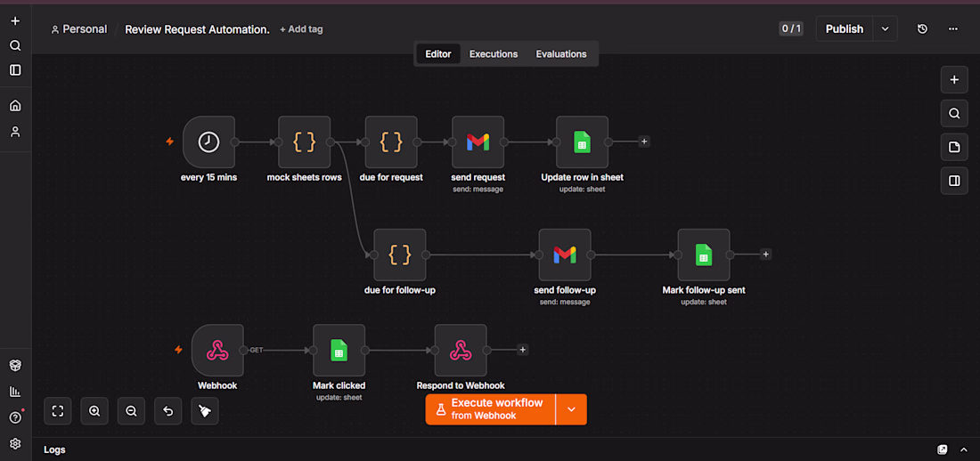Switch to the Editor tab
The image size is (980, 461).
tap(438, 53)
